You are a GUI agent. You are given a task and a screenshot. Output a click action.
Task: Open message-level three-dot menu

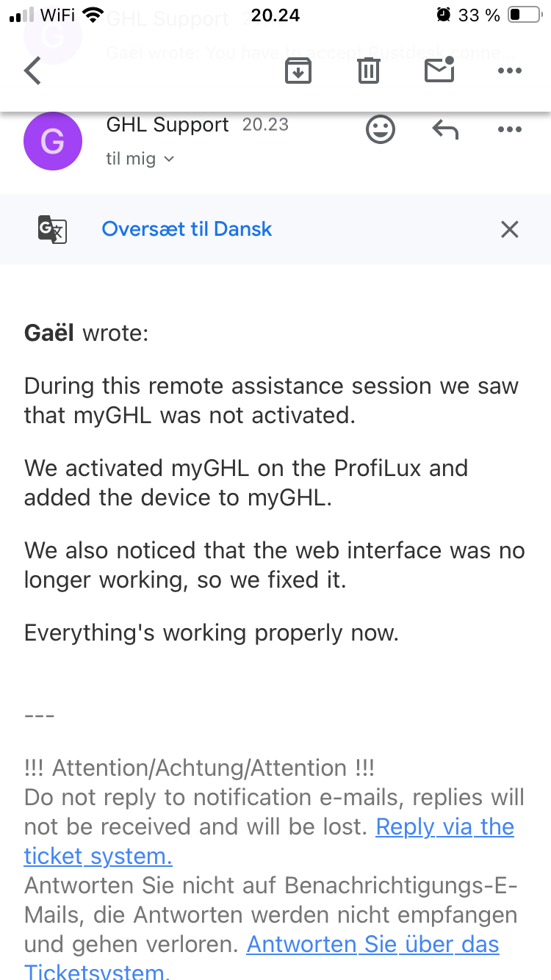pos(509,130)
